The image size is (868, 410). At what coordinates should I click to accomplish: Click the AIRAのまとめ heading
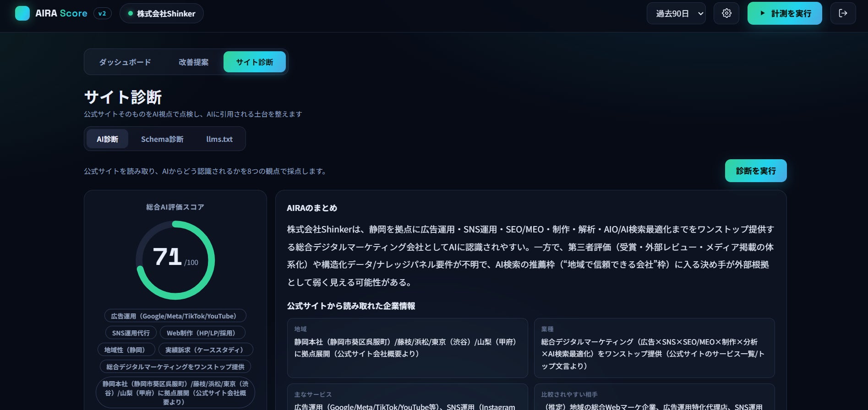pyautogui.click(x=312, y=208)
